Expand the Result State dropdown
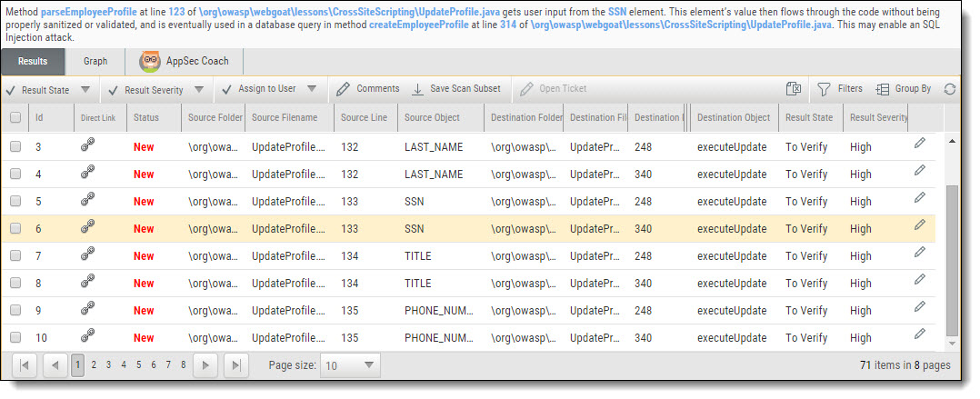980x399 pixels. [x=85, y=90]
